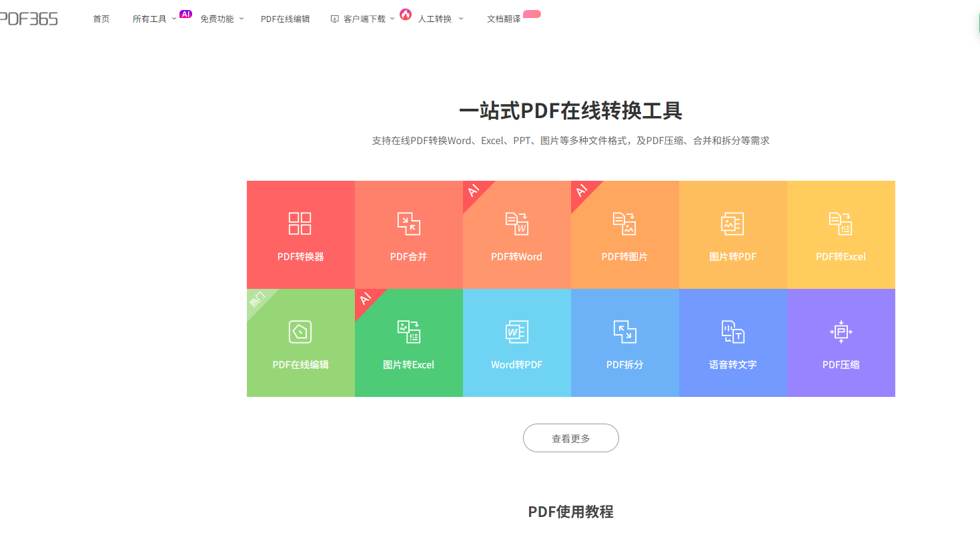Select the PDF拆分 split icon
This screenshot has width=980, height=537.
(x=624, y=332)
